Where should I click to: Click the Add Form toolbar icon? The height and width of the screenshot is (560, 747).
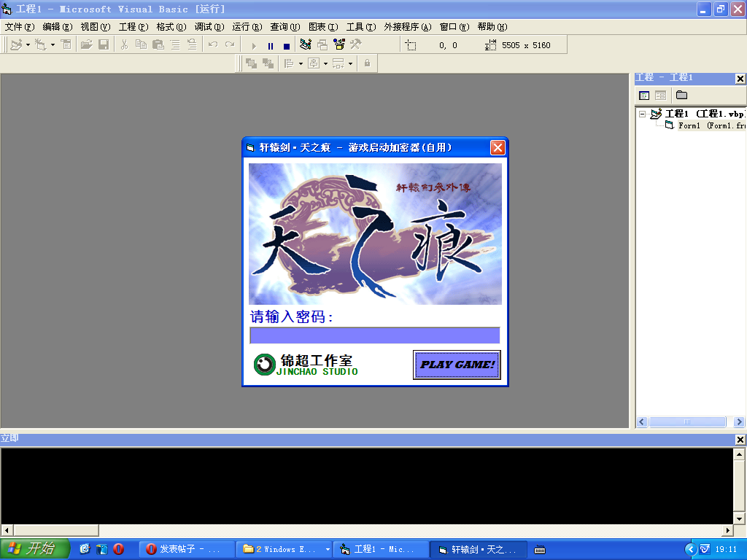coord(41,44)
